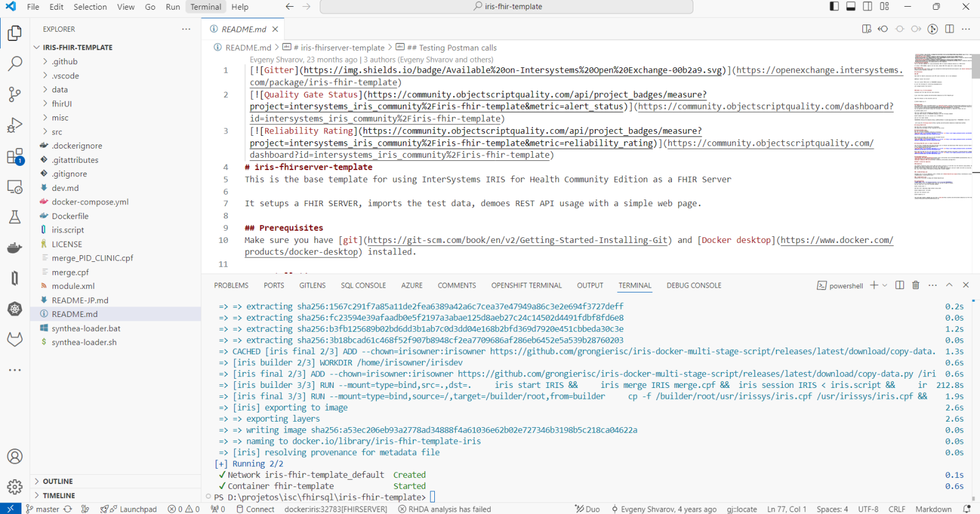This screenshot has height=514, width=980.
Task: Click the master branch status item
Action: tap(42, 509)
